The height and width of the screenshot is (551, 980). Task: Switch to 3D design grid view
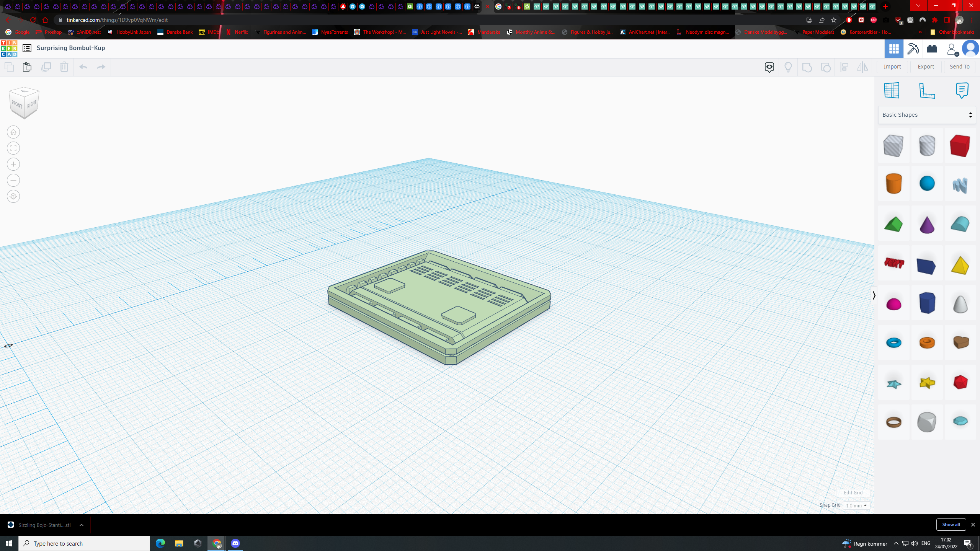pos(894,49)
